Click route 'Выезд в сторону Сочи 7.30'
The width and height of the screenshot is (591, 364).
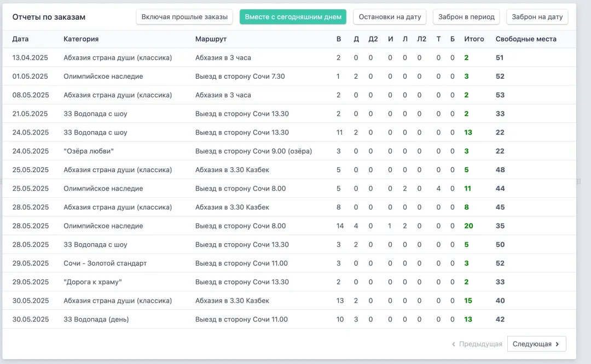(240, 77)
